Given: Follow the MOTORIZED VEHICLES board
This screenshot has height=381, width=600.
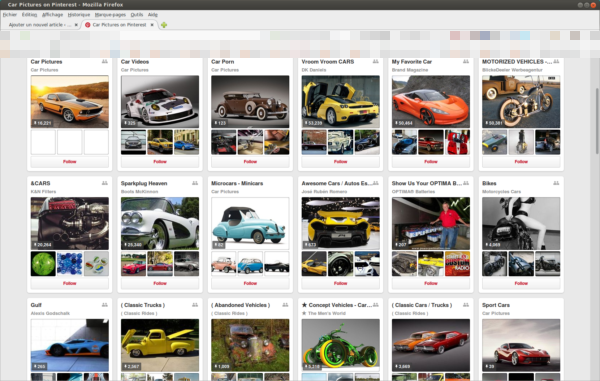Looking at the screenshot, I should 521,162.
